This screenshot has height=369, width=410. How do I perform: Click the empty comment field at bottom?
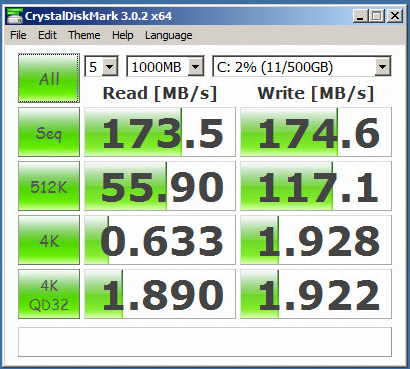point(205,342)
